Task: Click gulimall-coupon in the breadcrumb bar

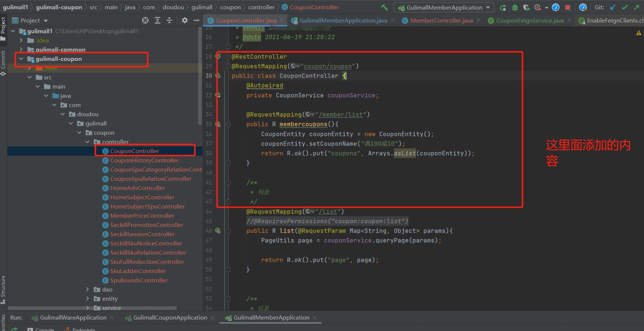Action: [x=59, y=7]
